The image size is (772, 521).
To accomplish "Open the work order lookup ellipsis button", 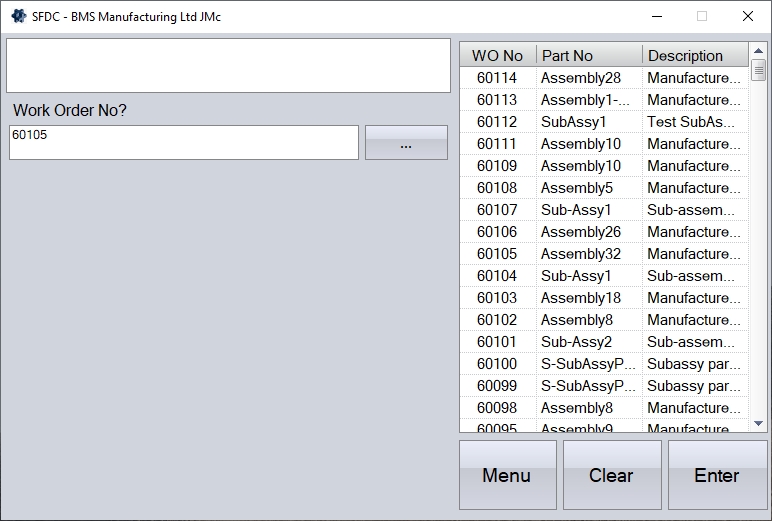I will [406, 143].
